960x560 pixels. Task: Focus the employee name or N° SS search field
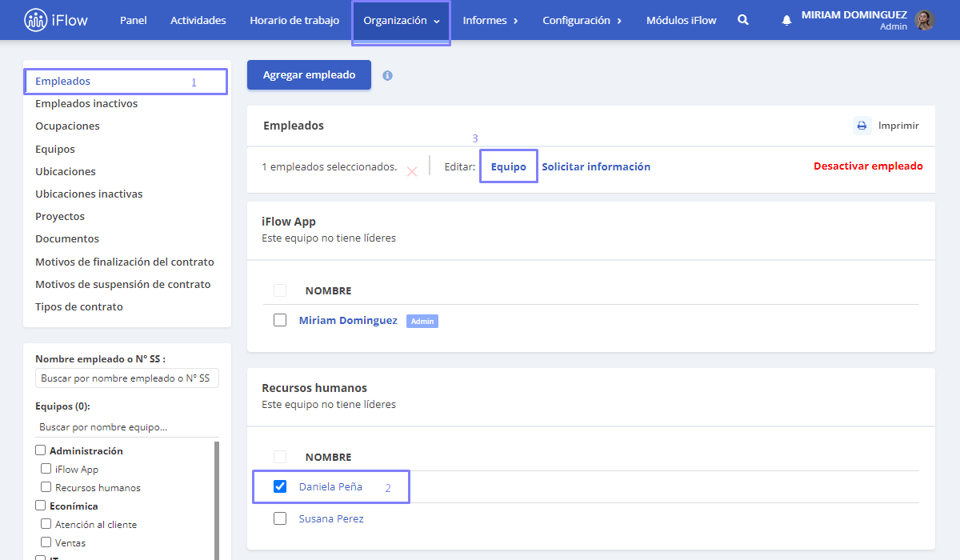[127, 378]
